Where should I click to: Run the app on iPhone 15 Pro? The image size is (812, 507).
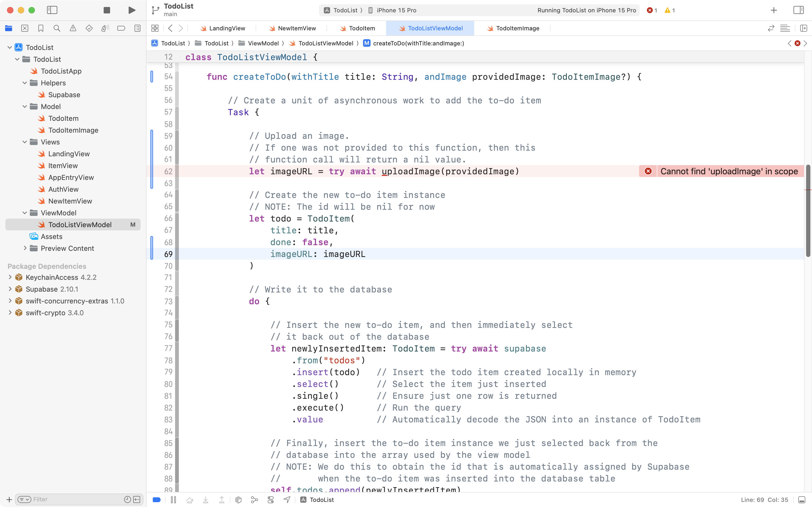click(132, 10)
